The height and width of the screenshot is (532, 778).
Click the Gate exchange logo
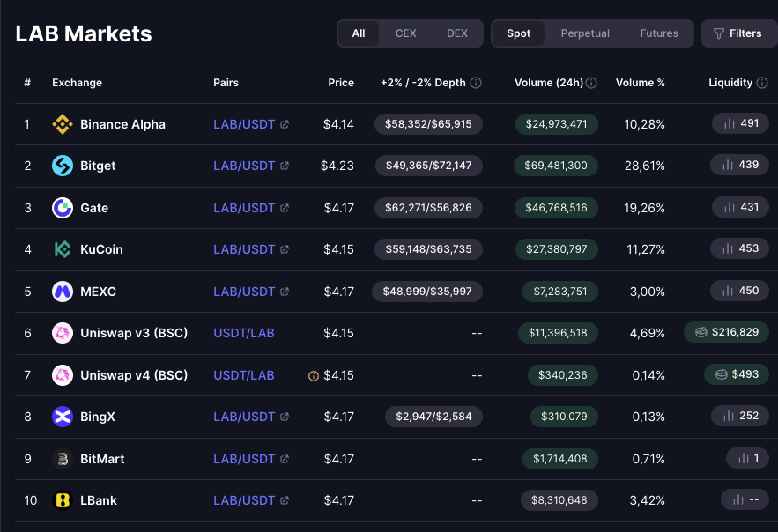63,208
